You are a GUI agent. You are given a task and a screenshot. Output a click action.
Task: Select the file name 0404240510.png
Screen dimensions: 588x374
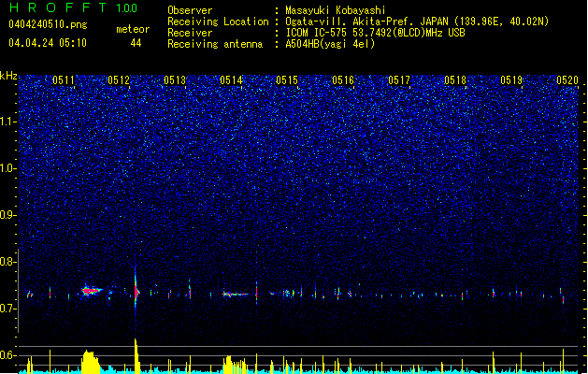48,25
